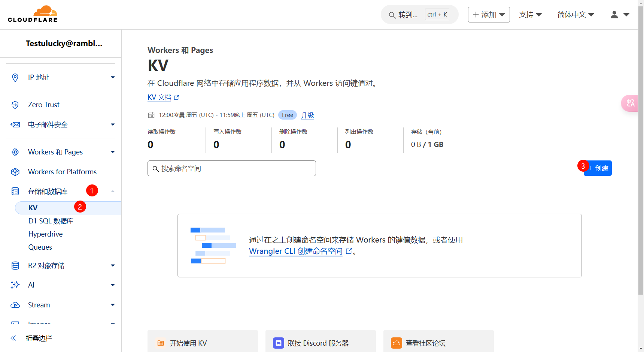The height and width of the screenshot is (352, 644).
Task: Open the KV 文档 link
Action: (x=160, y=97)
